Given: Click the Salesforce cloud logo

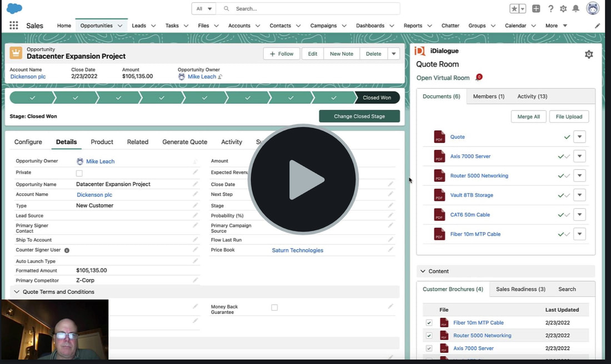Looking at the screenshot, I should [14, 8].
